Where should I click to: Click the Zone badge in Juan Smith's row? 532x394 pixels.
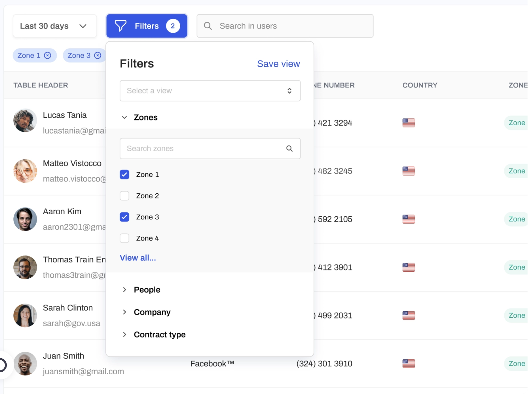click(516, 364)
